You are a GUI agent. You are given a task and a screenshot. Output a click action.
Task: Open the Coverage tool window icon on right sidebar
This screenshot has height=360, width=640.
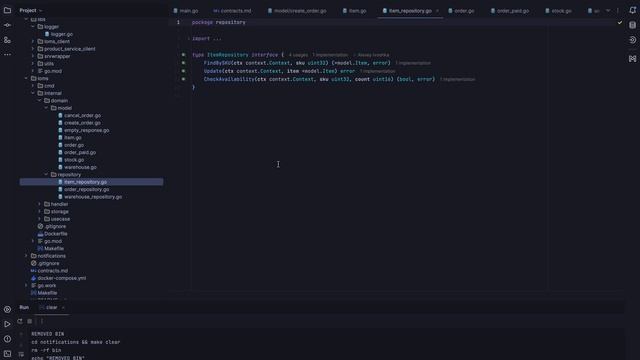pyautogui.click(x=632, y=40)
